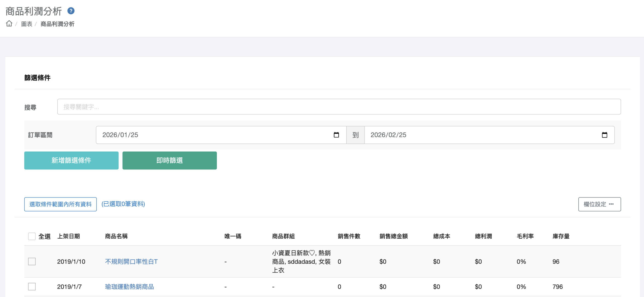The height and width of the screenshot is (297, 644).
Task: Click the 商品利潤分析 breadcrumb item
Action: pos(57,24)
